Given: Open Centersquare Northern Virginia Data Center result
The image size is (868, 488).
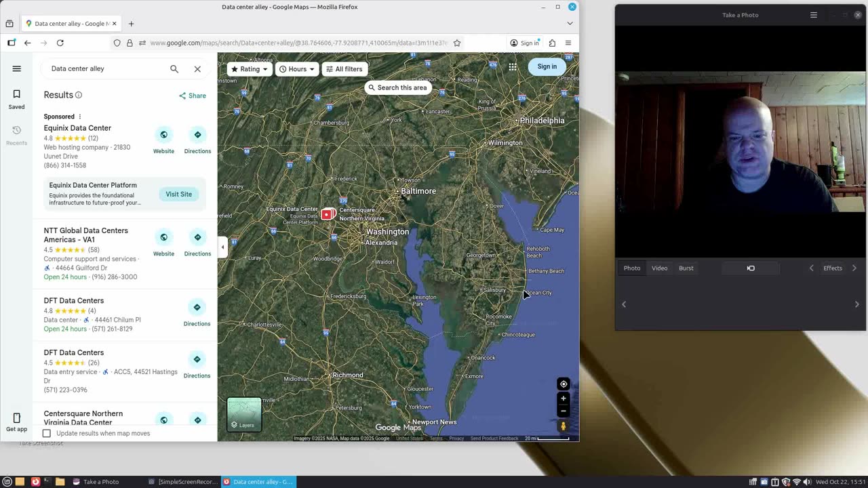Looking at the screenshot, I should [x=83, y=418].
